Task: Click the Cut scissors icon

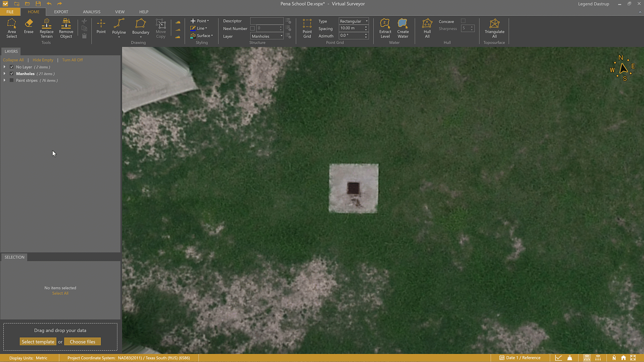Action: coord(84,21)
